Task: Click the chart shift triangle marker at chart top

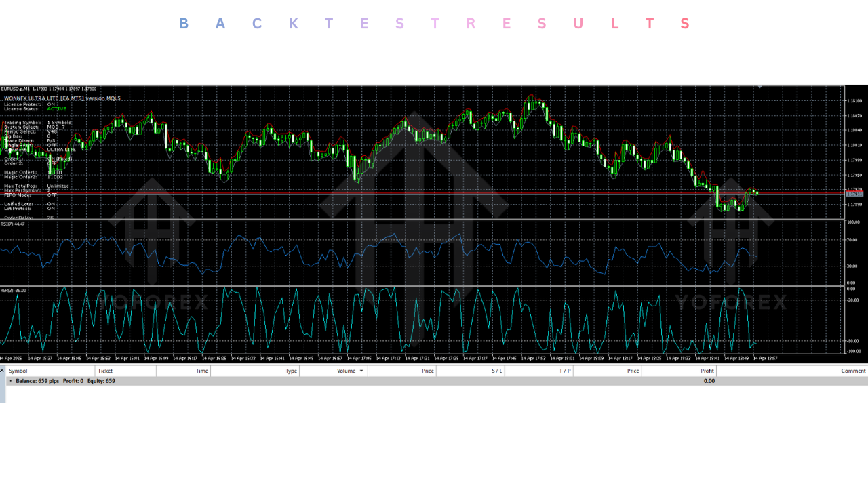Action: (x=759, y=87)
